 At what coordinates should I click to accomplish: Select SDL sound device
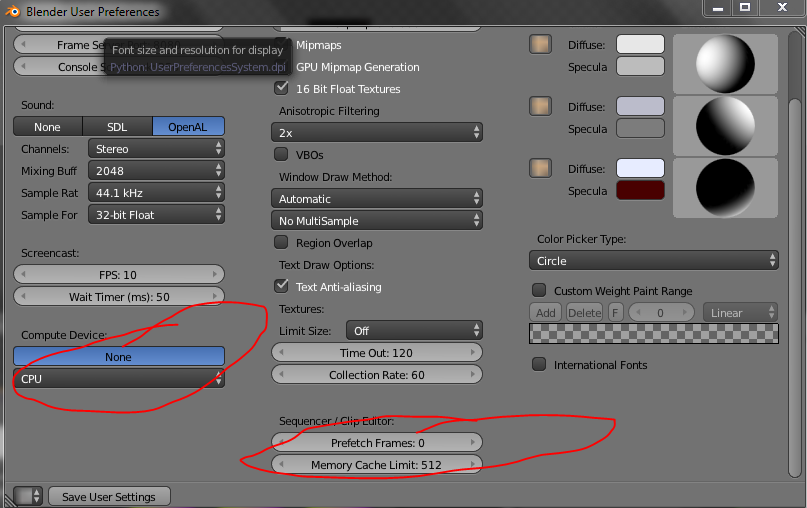pyautogui.click(x=117, y=127)
